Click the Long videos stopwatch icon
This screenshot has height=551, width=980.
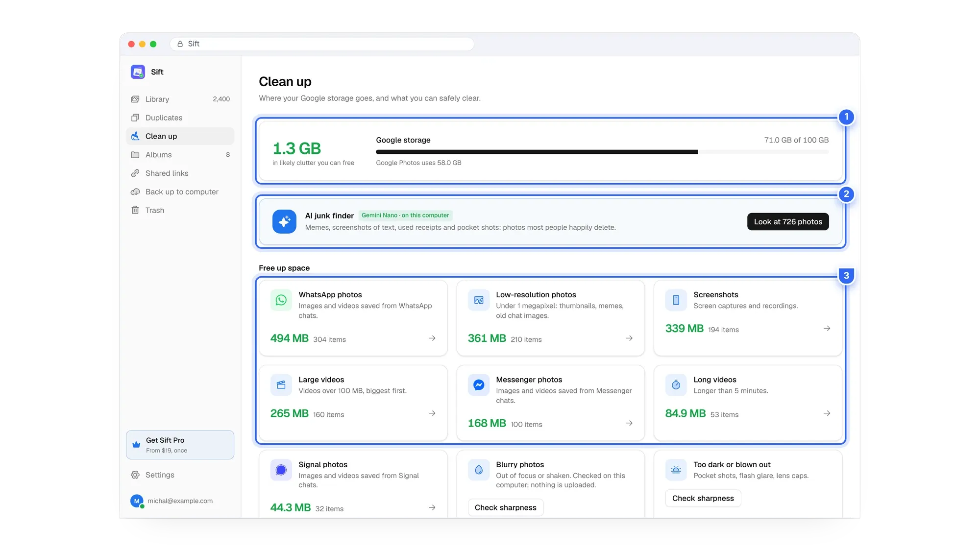coord(676,385)
